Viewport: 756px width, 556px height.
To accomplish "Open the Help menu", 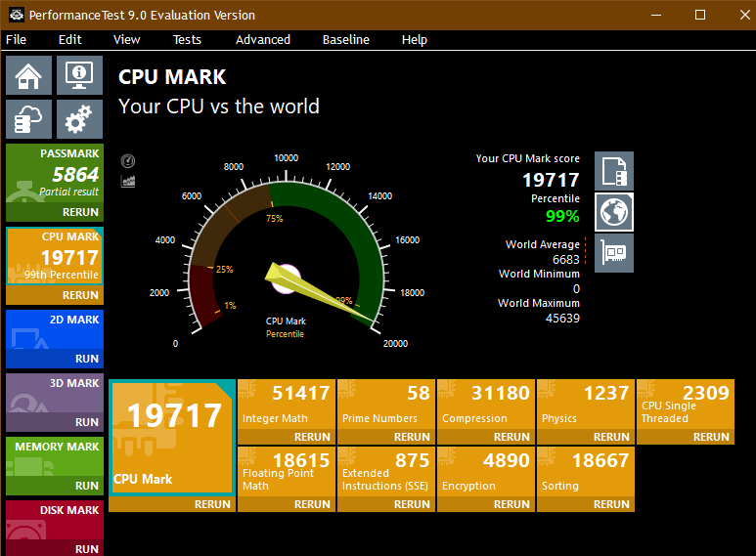I will click(x=414, y=39).
